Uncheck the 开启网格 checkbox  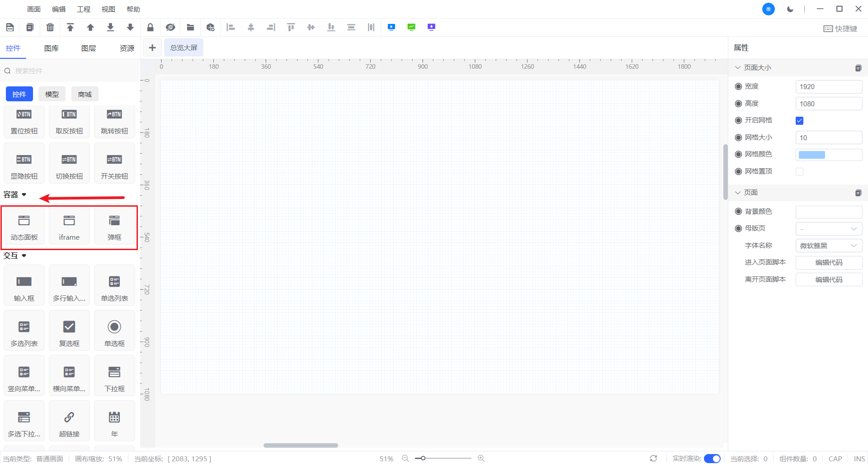coord(799,120)
